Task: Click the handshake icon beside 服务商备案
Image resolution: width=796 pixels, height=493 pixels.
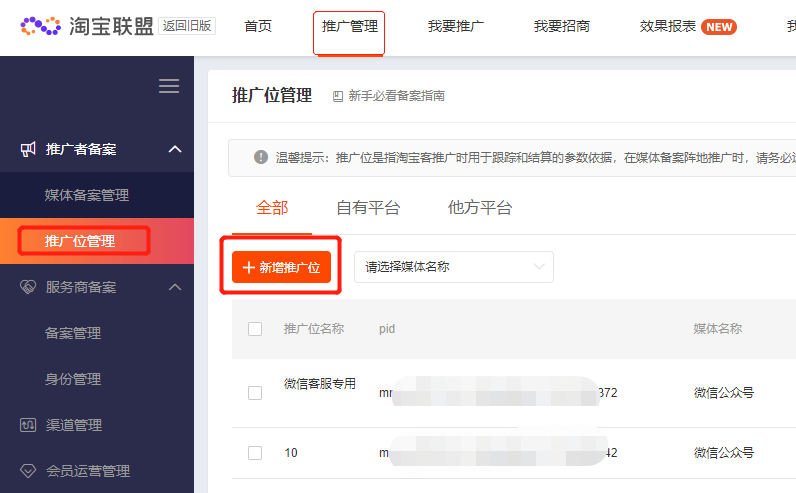Action: coord(28,287)
